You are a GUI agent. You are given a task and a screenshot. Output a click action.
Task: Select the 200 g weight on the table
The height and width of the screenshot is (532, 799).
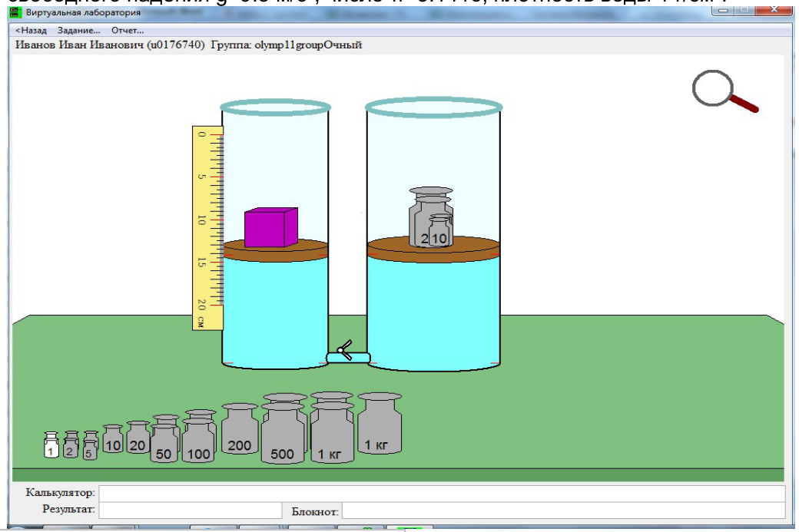[x=240, y=428]
